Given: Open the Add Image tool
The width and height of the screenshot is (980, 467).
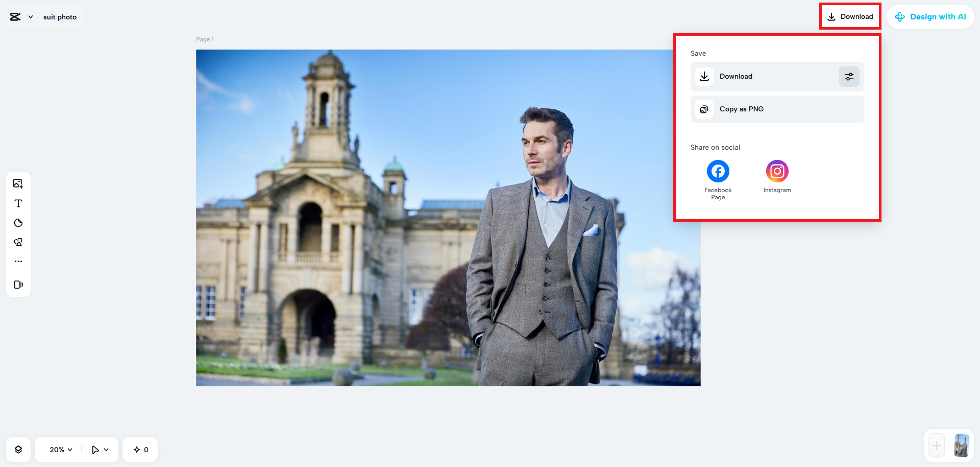Looking at the screenshot, I should (x=18, y=183).
